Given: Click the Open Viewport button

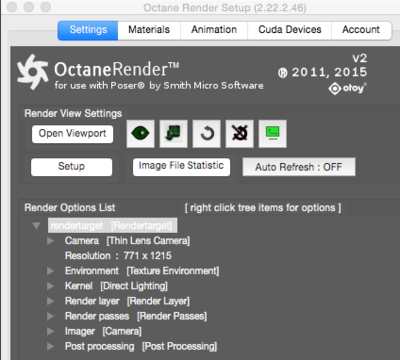Looking at the screenshot, I should tap(72, 134).
